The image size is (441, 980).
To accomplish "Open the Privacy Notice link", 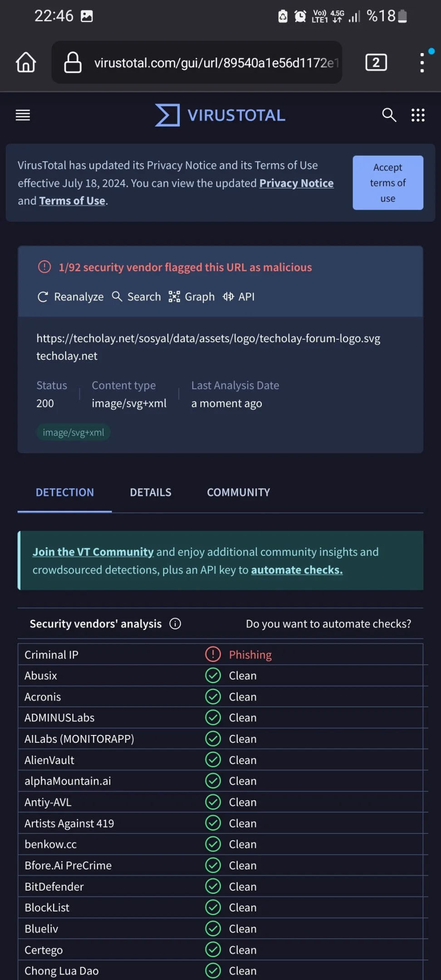I will tap(296, 183).
